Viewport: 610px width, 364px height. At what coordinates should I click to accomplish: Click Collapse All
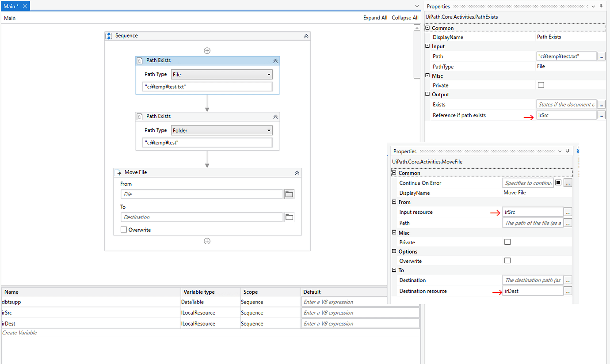(x=405, y=18)
